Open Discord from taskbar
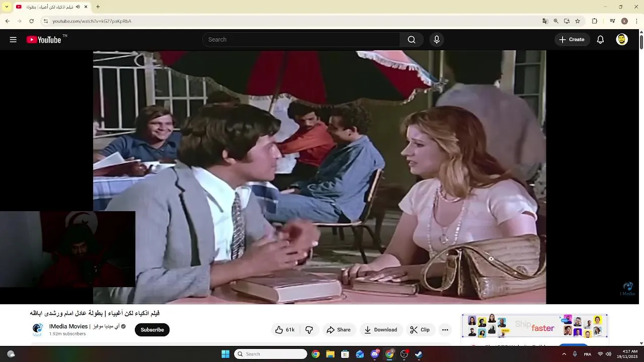 pos(374,354)
